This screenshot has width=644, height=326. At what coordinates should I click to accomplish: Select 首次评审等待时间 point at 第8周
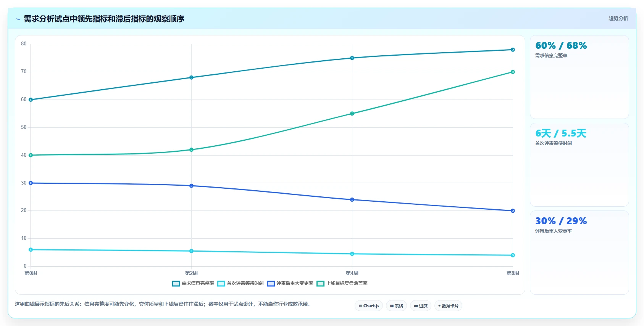point(513,255)
